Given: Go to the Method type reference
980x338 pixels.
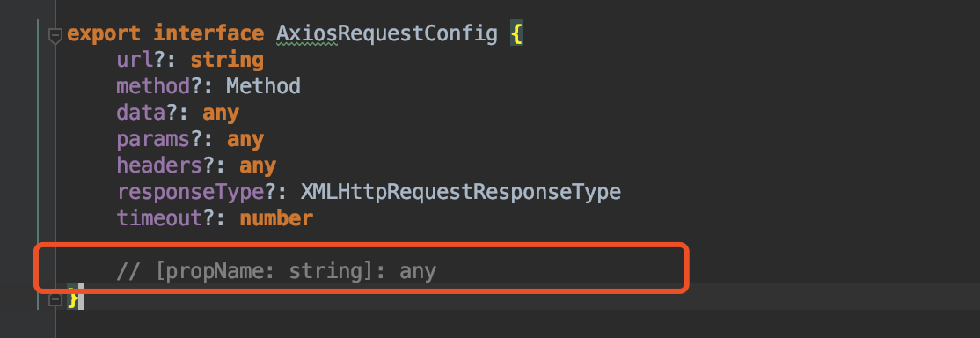Looking at the screenshot, I should [263, 85].
